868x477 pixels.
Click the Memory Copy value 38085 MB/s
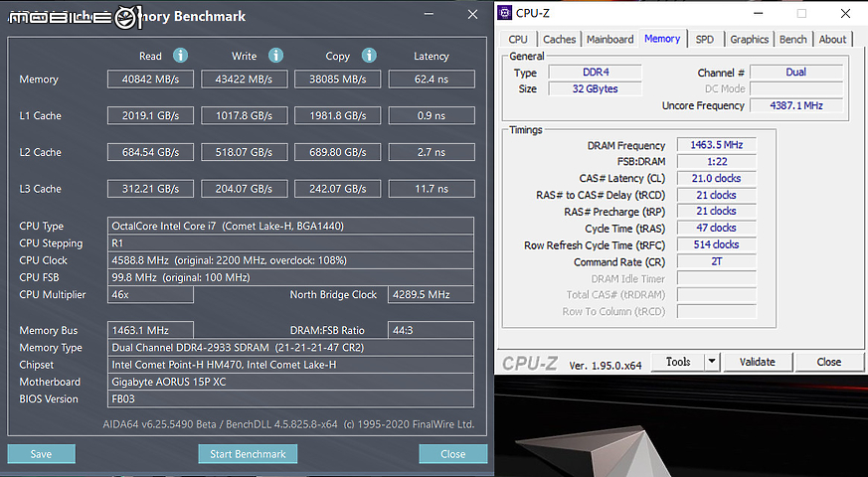point(338,79)
